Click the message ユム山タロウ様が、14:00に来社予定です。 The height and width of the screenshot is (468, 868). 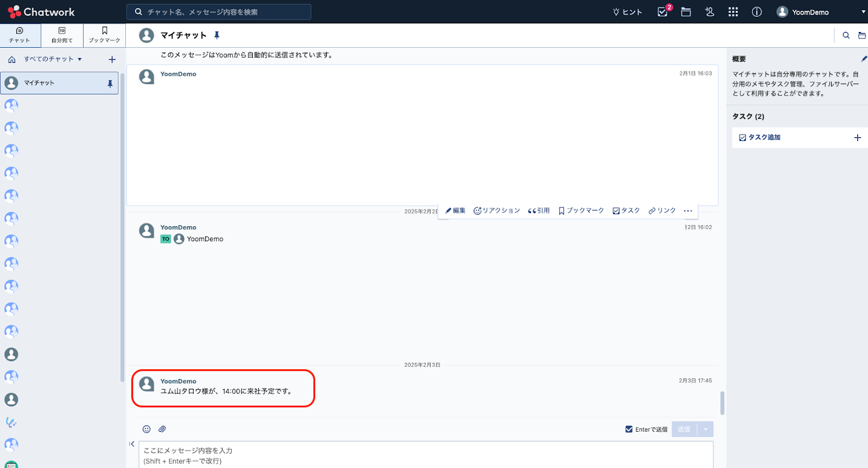coord(227,392)
